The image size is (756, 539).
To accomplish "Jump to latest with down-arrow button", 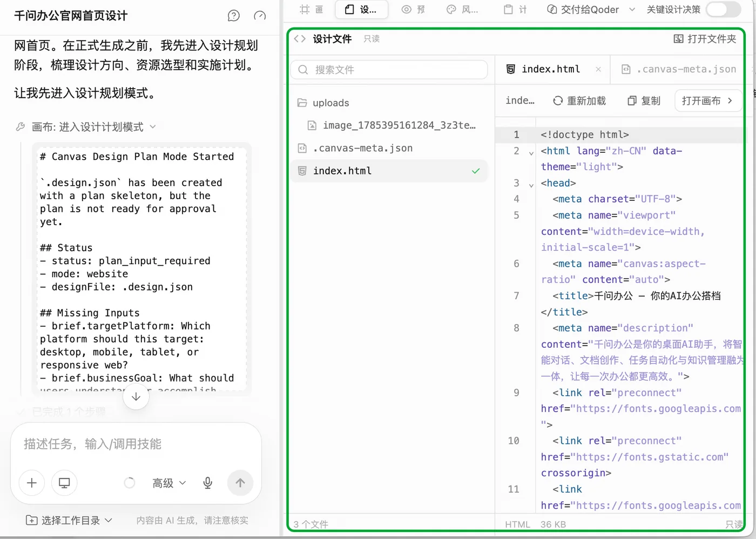I will [x=136, y=397].
